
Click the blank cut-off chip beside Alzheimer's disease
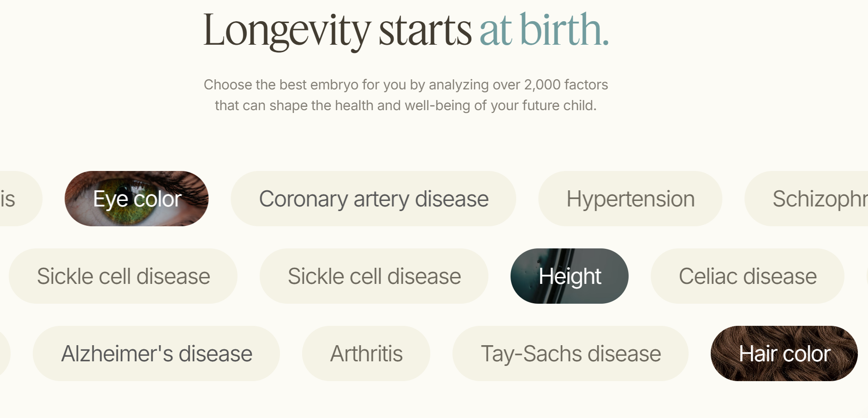(4, 354)
